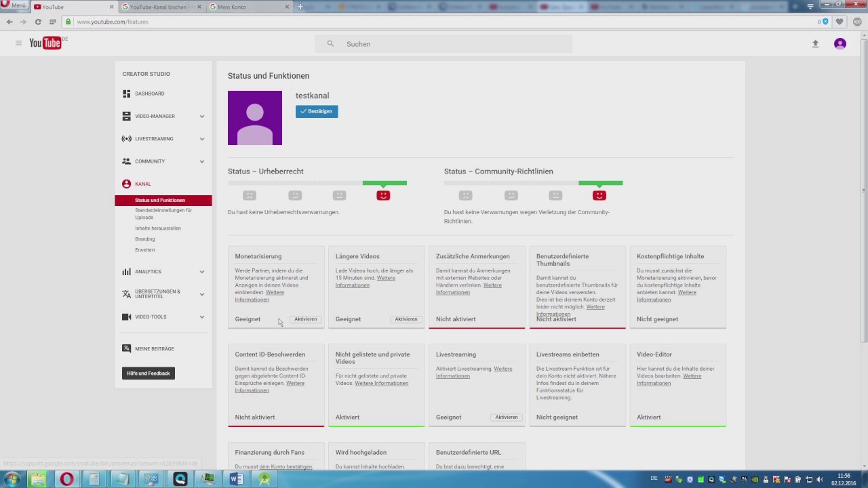Click Aktivieren under Monetarisierung
This screenshot has width=868, height=488.
(x=305, y=319)
